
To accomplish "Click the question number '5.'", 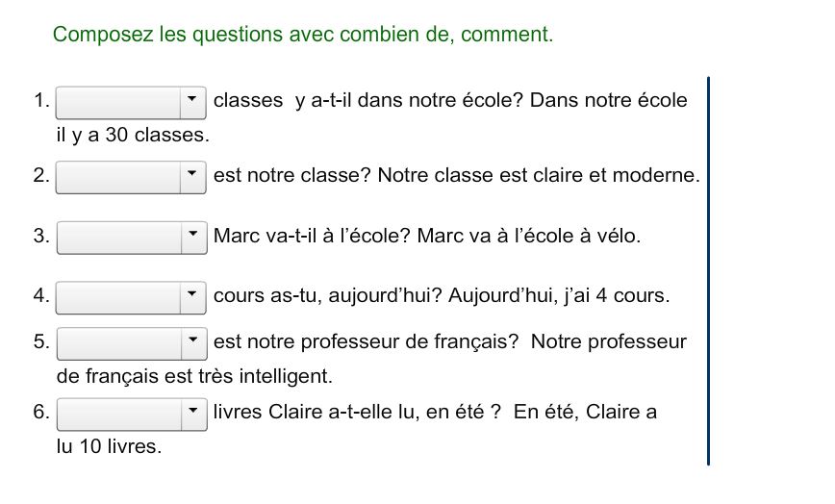I will [41, 341].
